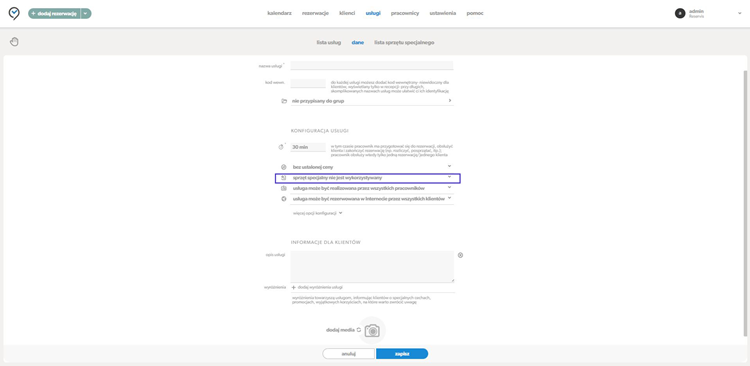Open the 'rezerwowana w Internecie' dropdown

[372, 199]
